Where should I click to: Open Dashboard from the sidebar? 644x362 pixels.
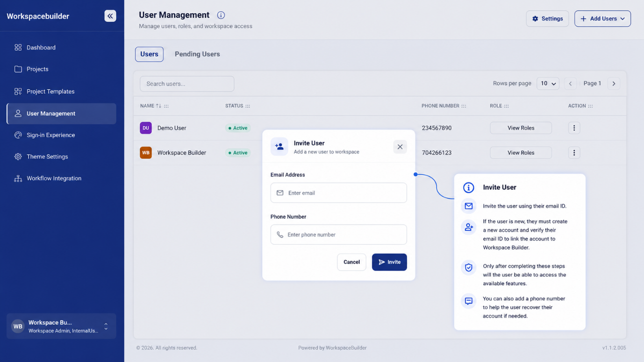click(61, 47)
